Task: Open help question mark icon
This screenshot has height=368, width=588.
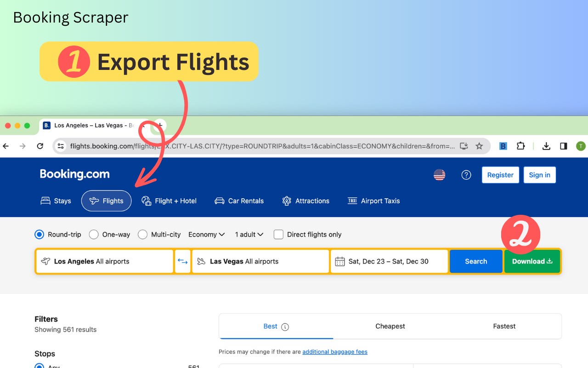Action: (466, 175)
